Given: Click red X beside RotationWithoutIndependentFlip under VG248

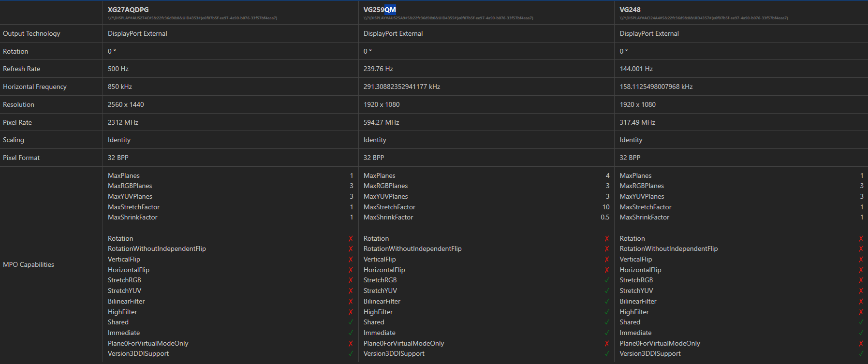Looking at the screenshot, I should [861, 249].
